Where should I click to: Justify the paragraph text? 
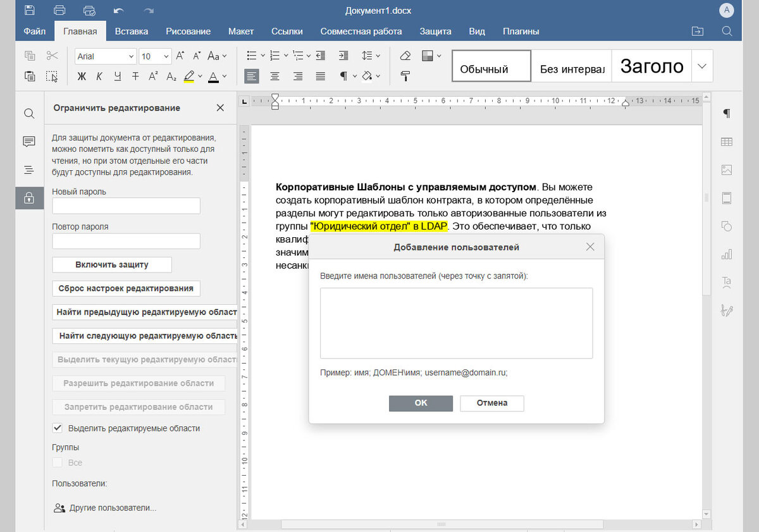(321, 77)
